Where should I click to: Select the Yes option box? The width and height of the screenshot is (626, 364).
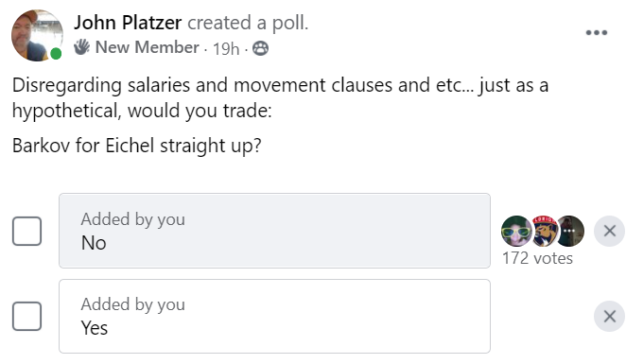[x=274, y=316]
